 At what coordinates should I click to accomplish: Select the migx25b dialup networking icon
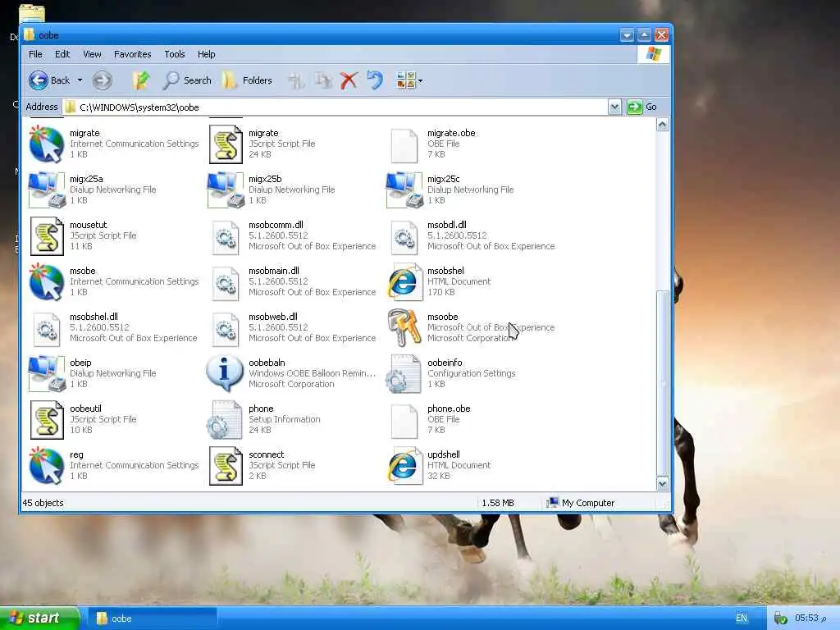(x=226, y=189)
